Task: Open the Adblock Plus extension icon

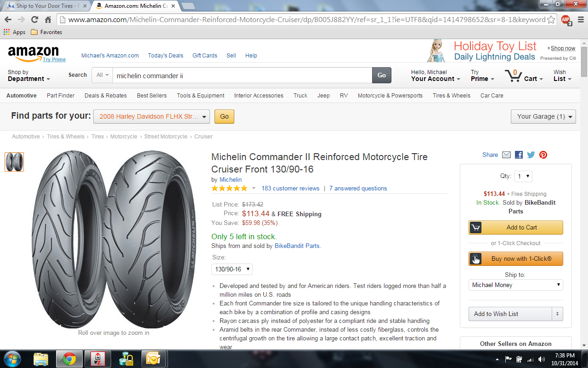Action: point(566,20)
